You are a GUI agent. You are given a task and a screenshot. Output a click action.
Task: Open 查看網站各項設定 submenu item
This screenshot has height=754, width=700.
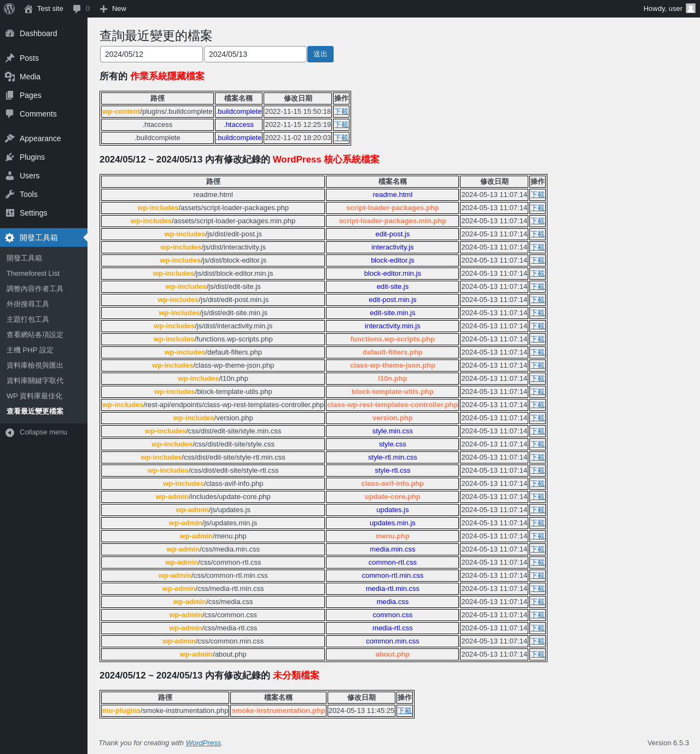coord(44,335)
